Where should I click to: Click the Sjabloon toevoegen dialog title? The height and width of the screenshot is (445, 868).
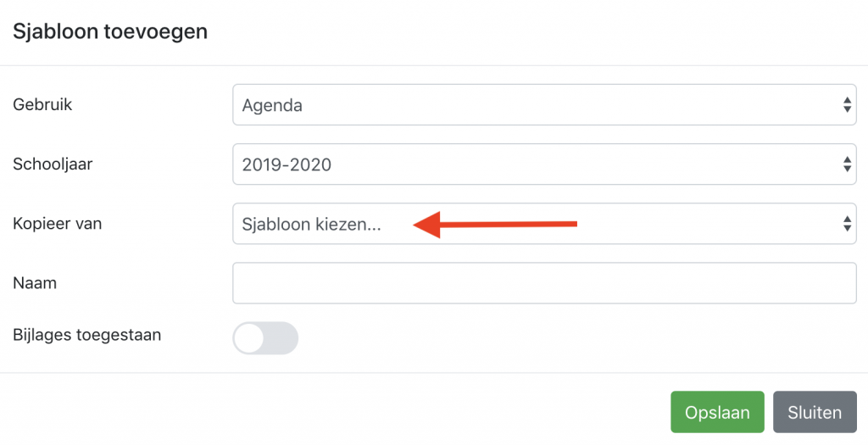coord(110,31)
